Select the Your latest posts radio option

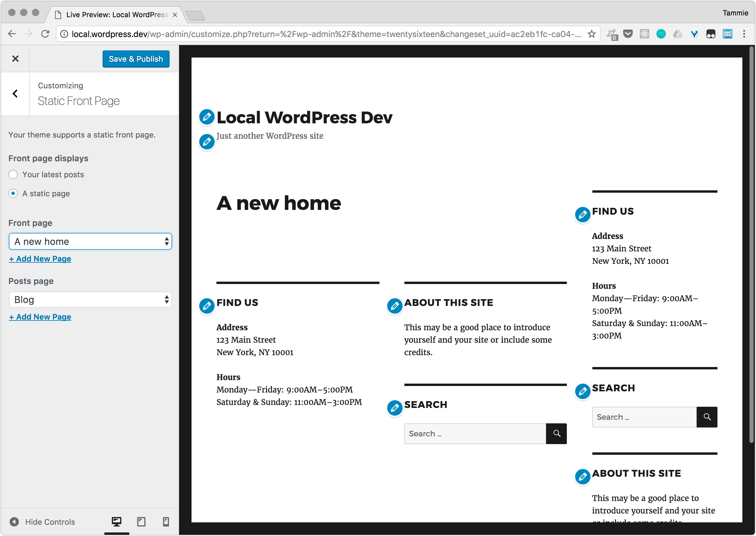coord(13,174)
